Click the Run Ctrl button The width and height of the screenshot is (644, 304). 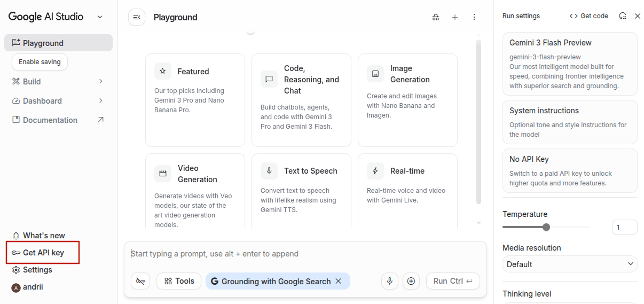click(453, 281)
